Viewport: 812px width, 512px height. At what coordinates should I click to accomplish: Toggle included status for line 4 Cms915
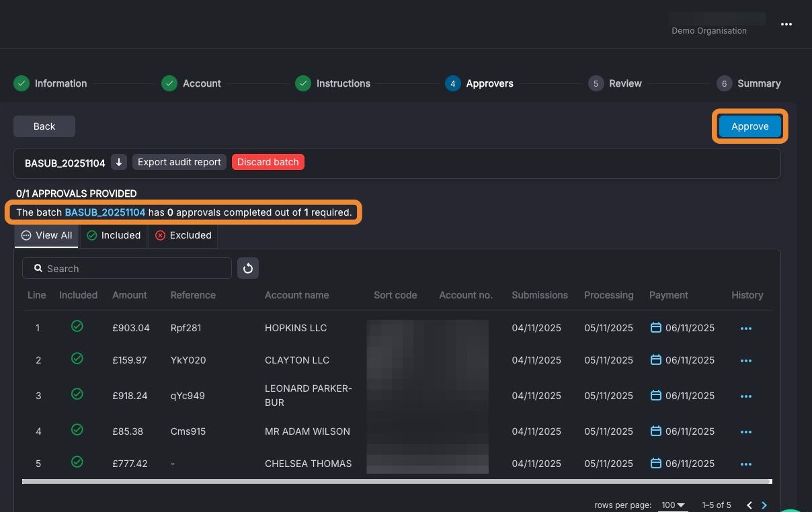77,429
